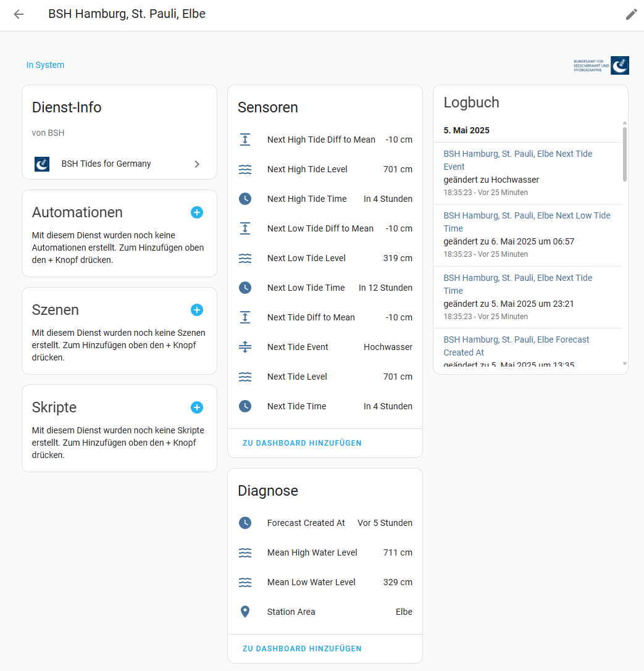Expand BSH Tides for Germany chevron
This screenshot has height=671, width=644.
click(197, 164)
